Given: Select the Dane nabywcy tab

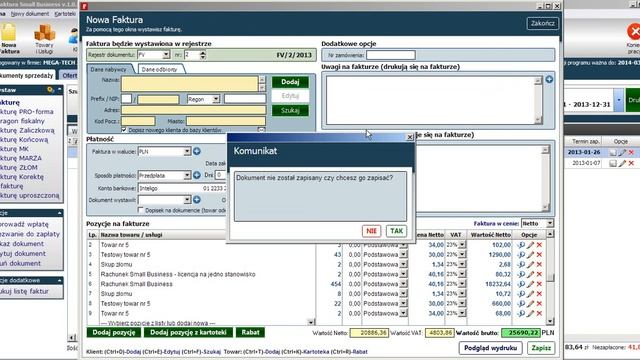Looking at the screenshot, I should coord(109,69).
